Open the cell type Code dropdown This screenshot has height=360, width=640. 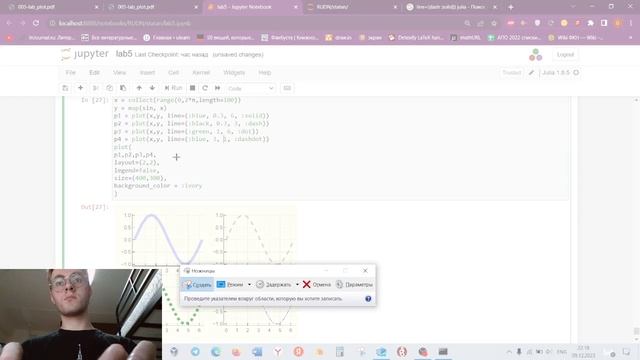pyautogui.click(x=250, y=89)
